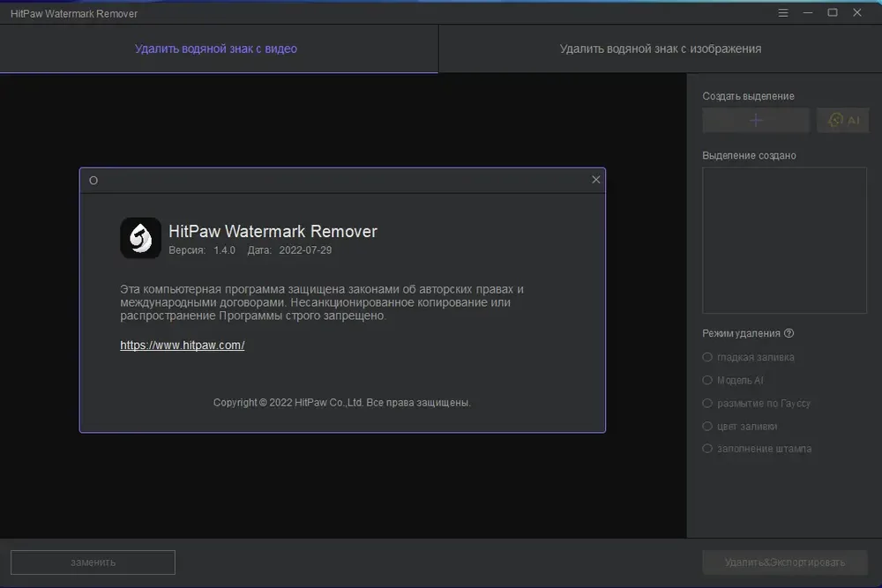Click the AI selection button
Viewport: 882px width, 588px height.
pos(842,120)
